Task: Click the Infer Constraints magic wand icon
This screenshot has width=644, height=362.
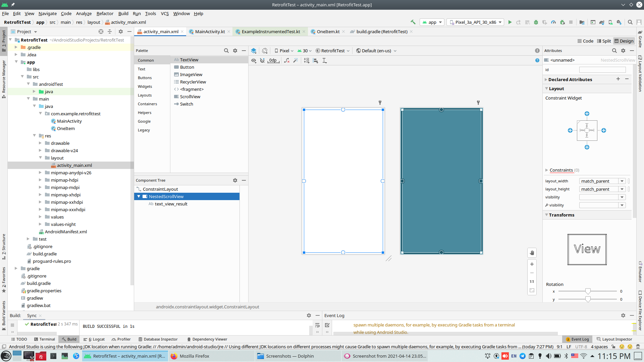Action: (x=296, y=60)
